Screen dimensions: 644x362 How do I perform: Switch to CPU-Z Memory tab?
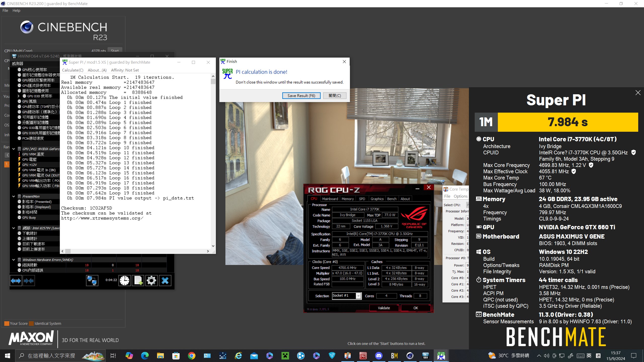pos(348,199)
